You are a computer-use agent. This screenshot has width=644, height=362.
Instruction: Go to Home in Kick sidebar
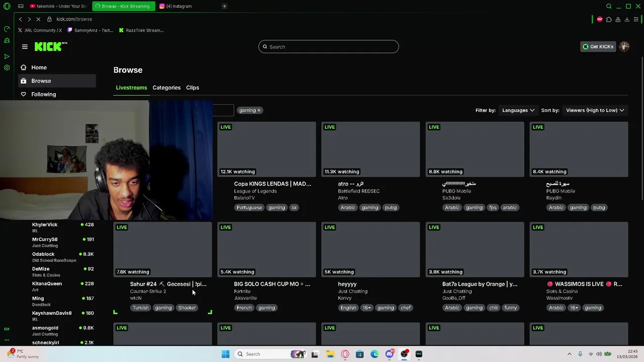(56, 67)
